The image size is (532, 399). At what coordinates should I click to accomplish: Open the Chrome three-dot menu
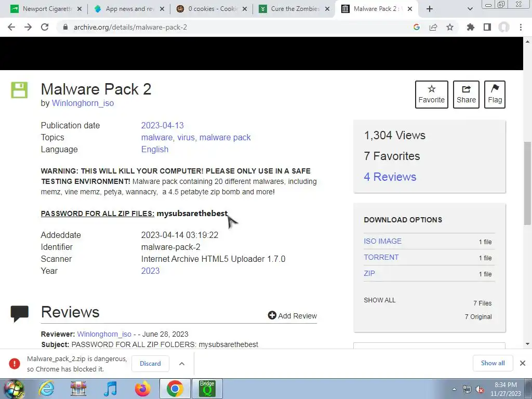[521, 27]
